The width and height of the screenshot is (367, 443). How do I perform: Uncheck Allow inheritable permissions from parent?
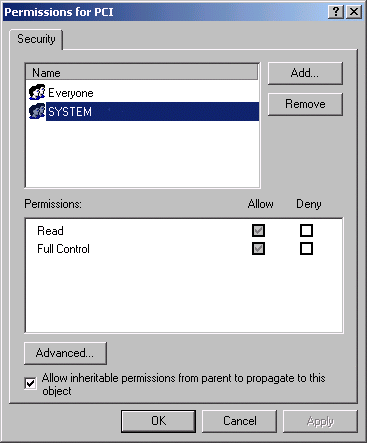(x=30, y=383)
